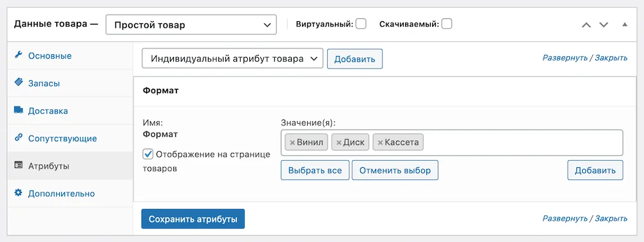
Task: Uncheck Отображение на странице товаров
Action: point(147,154)
